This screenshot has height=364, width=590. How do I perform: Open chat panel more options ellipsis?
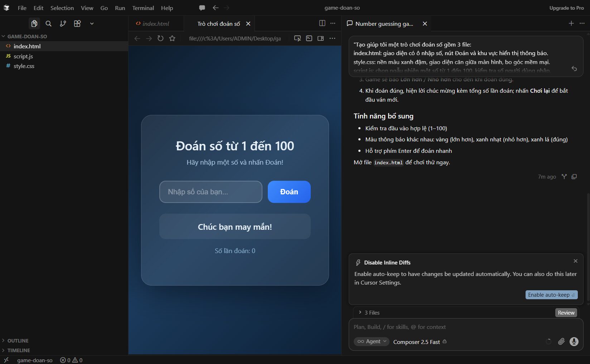point(582,23)
